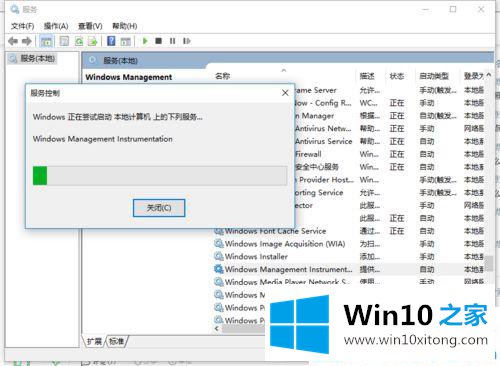The height and width of the screenshot is (366, 500).
Task: Select the Windows Installer row
Action: 349,256
